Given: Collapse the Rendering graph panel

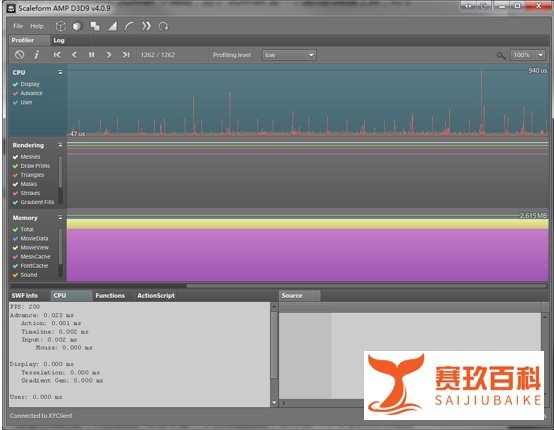Looking at the screenshot, I should pos(60,145).
